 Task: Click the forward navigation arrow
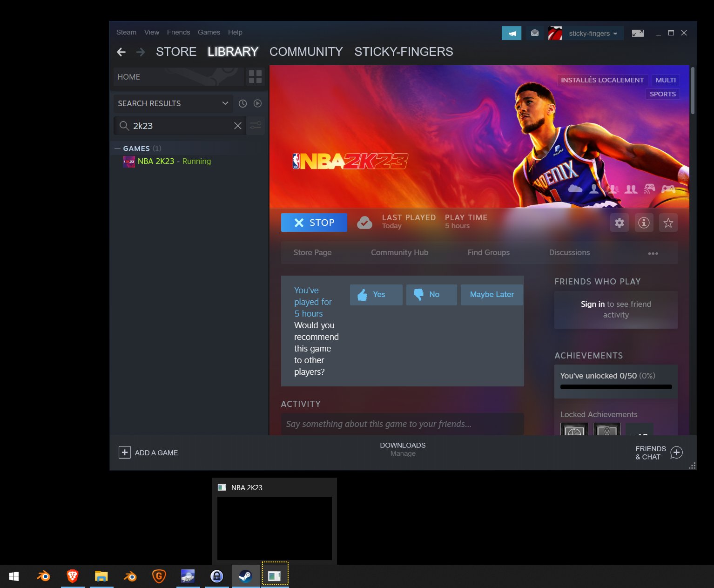(x=140, y=52)
